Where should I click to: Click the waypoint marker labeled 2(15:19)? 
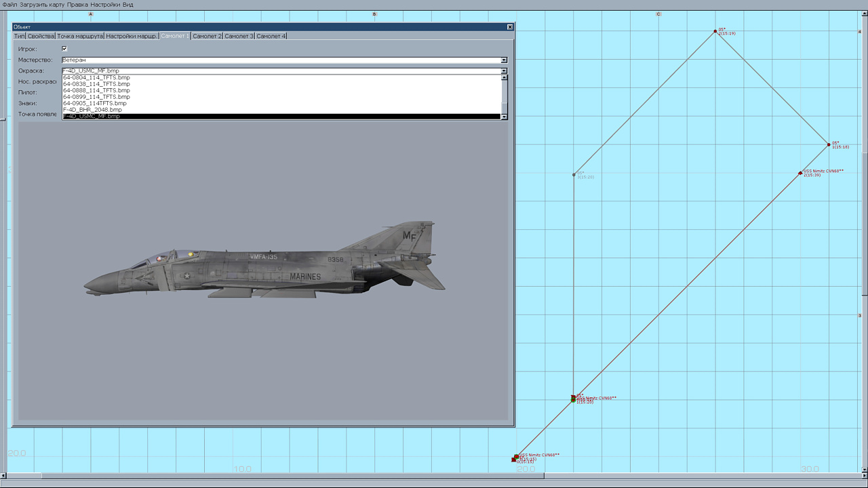click(x=715, y=30)
